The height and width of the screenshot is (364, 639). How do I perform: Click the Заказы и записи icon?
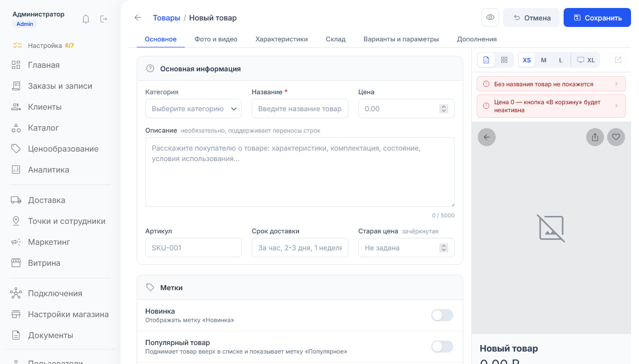[x=16, y=86]
